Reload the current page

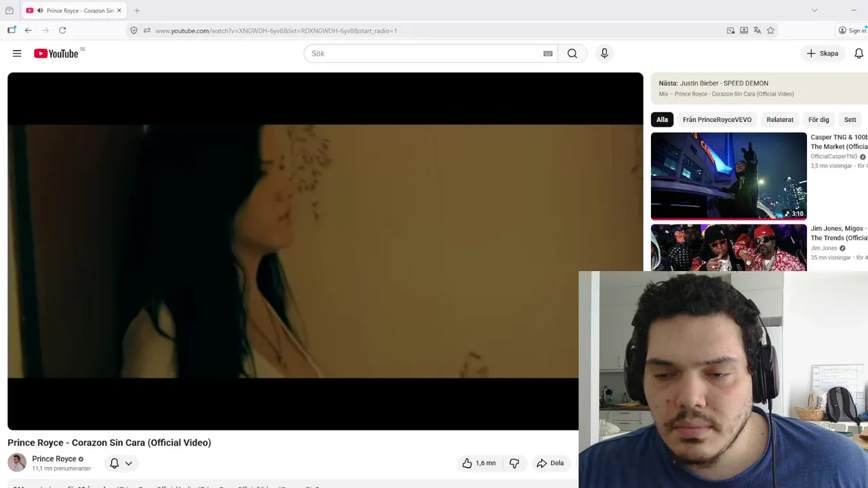pos(62,30)
